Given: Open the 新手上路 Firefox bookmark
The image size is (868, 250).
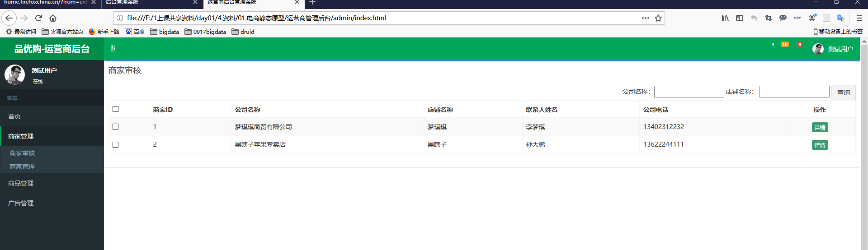Looking at the screenshot, I should tap(104, 32).
